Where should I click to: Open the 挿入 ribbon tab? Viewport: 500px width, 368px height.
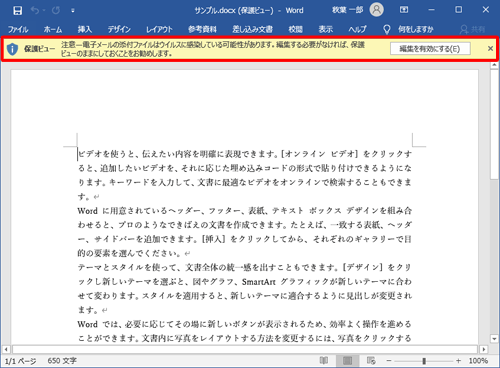[85, 29]
